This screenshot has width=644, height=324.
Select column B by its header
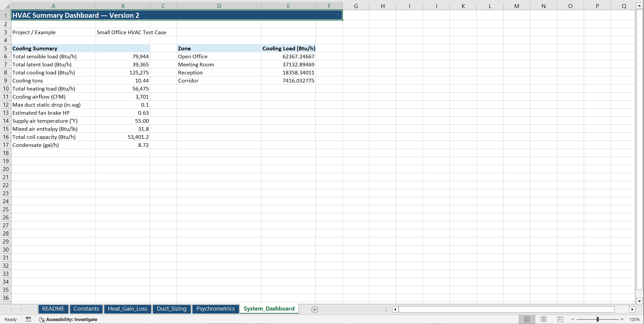pos(123,6)
